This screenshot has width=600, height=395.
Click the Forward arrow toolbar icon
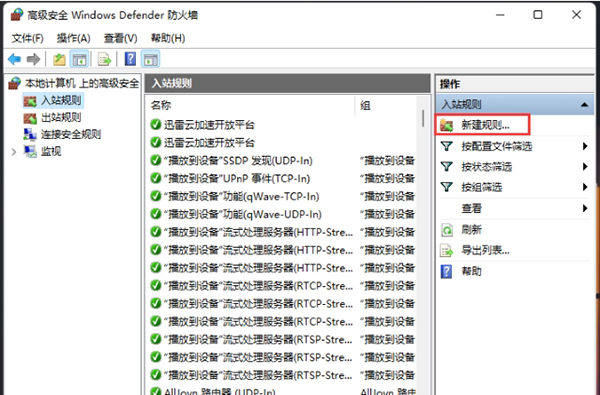coord(33,59)
